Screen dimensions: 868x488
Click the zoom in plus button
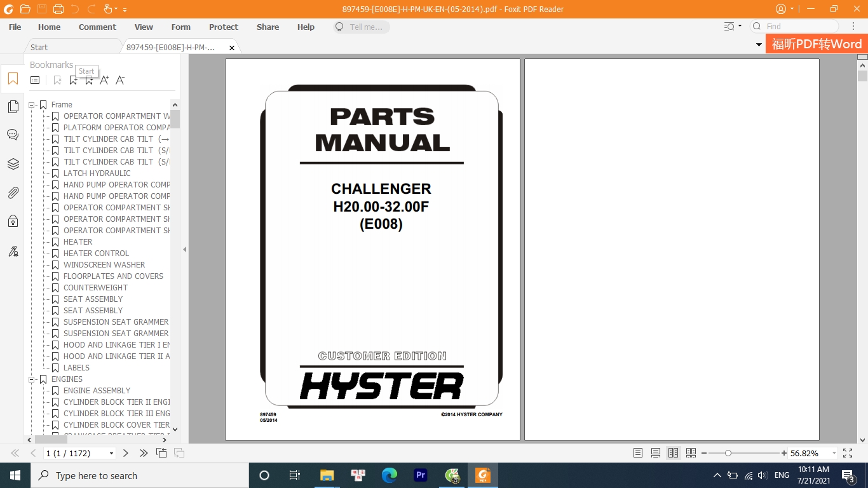point(785,453)
